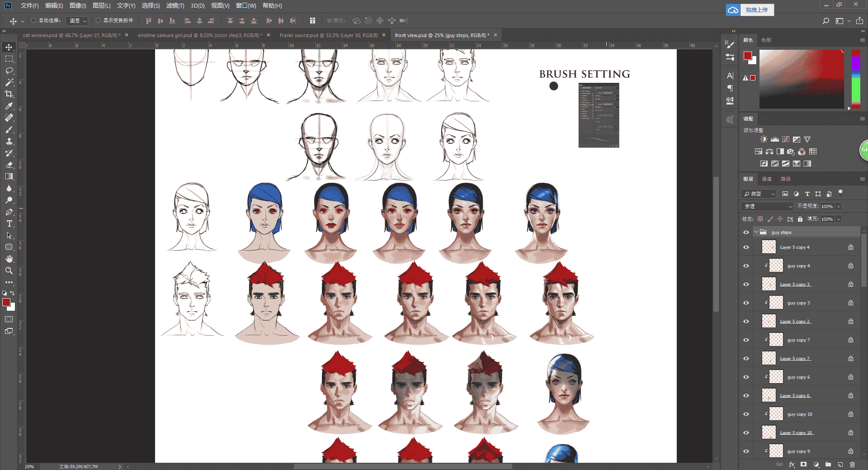This screenshot has width=868, height=470.
Task: Select the Brush tool
Action: [x=9, y=129]
